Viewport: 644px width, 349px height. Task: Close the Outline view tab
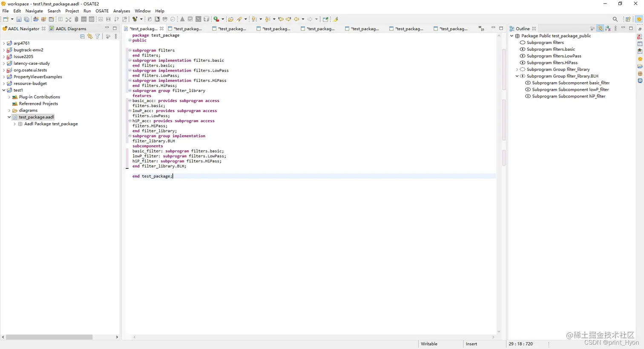pyautogui.click(x=534, y=29)
